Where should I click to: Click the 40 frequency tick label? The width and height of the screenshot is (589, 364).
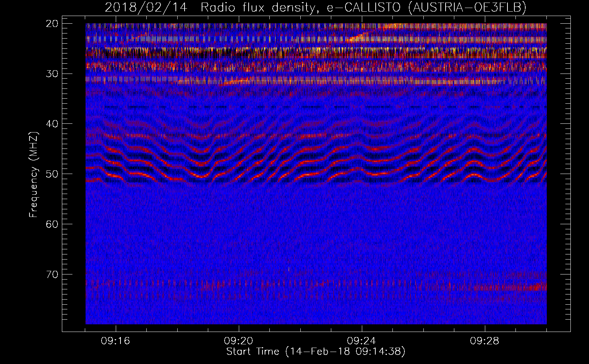[52, 124]
